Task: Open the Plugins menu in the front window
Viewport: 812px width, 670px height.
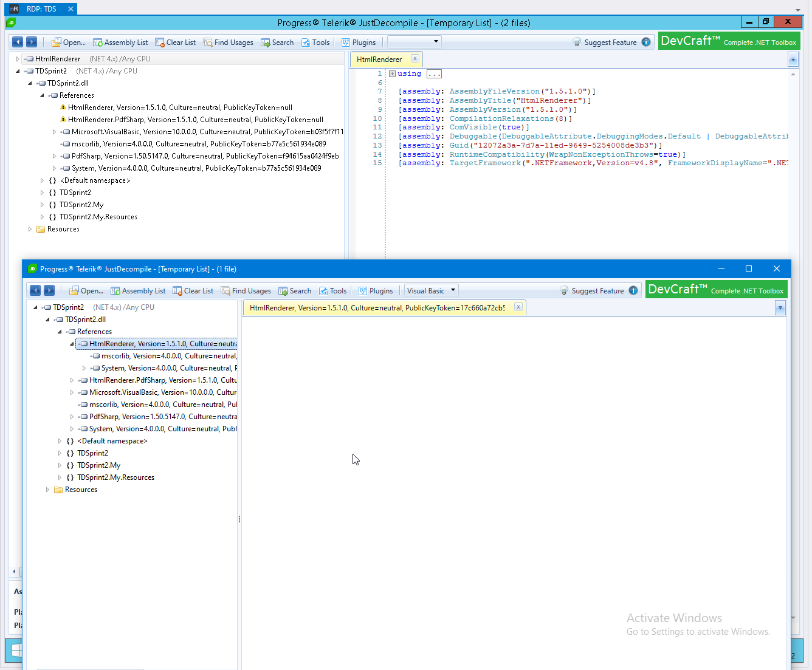Action: tap(376, 291)
